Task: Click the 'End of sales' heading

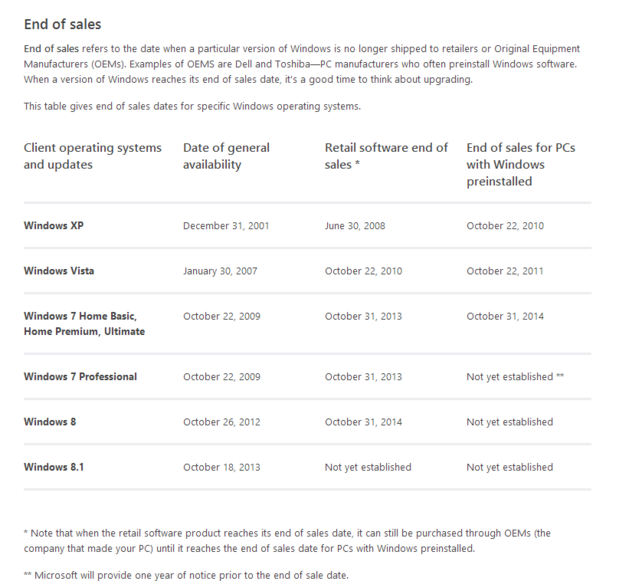Action: [62, 24]
